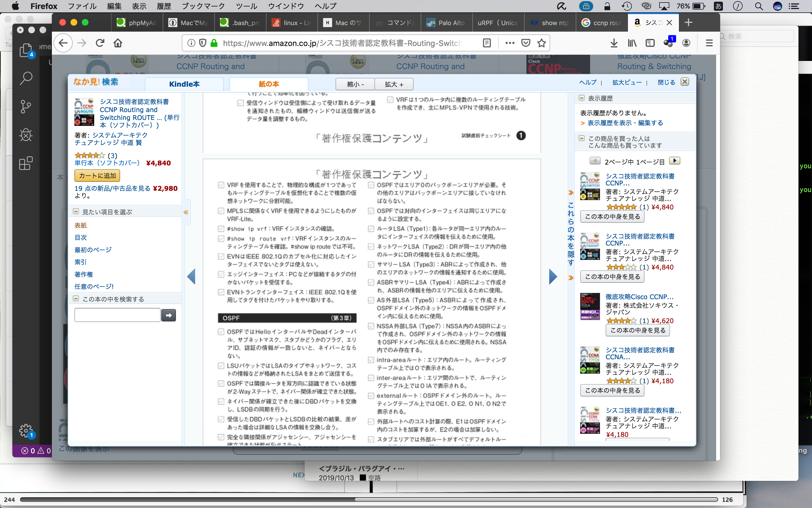
Task: Open Firefox library icon
Action: pyautogui.click(x=632, y=43)
